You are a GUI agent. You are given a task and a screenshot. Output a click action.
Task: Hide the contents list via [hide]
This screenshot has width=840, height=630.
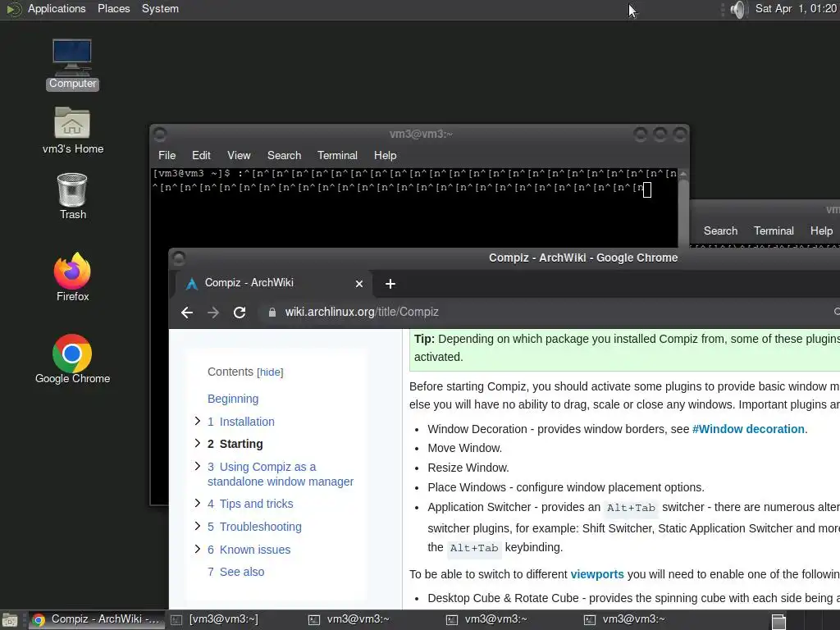pyautogui.click(x=270, y=372)
